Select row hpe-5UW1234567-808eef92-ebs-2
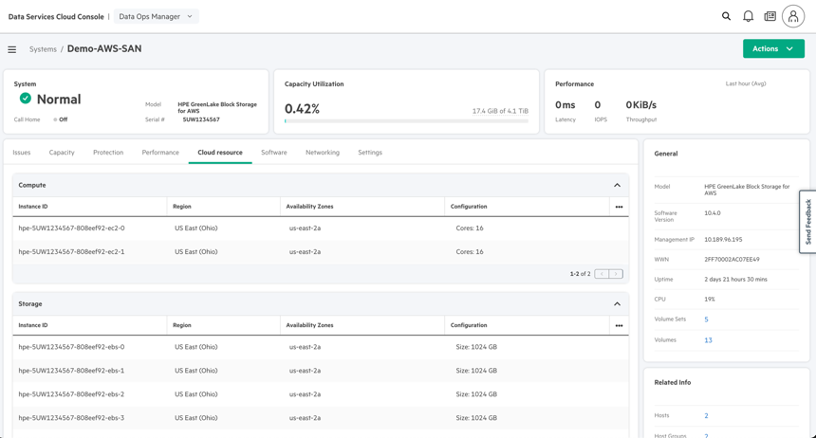This screenshot has width=816, height=438. tap(321, 394)
